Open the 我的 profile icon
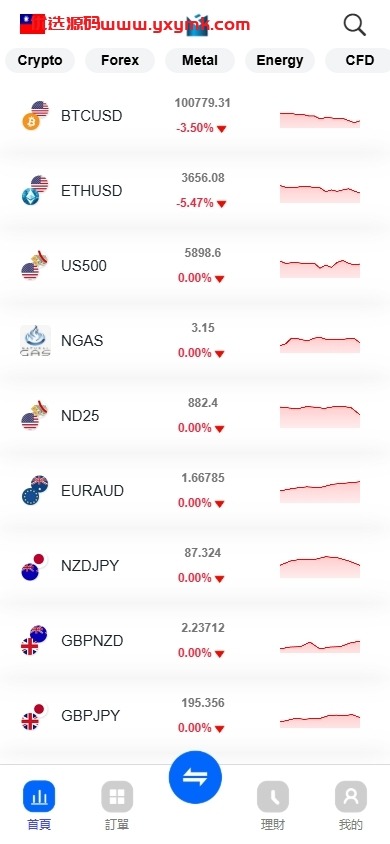390x844 pixels. (351, 797)
